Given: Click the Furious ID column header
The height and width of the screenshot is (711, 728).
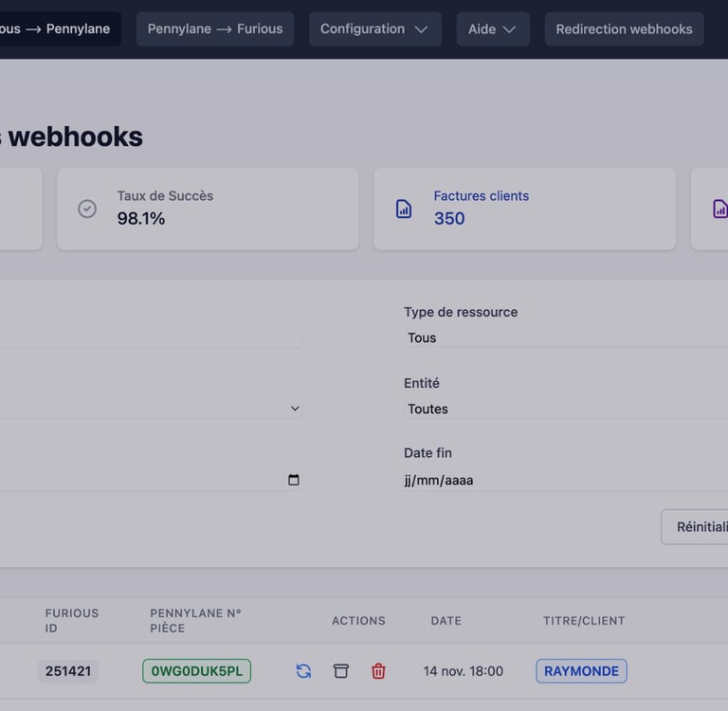Looking at the screenshot, I should [71, 620].
